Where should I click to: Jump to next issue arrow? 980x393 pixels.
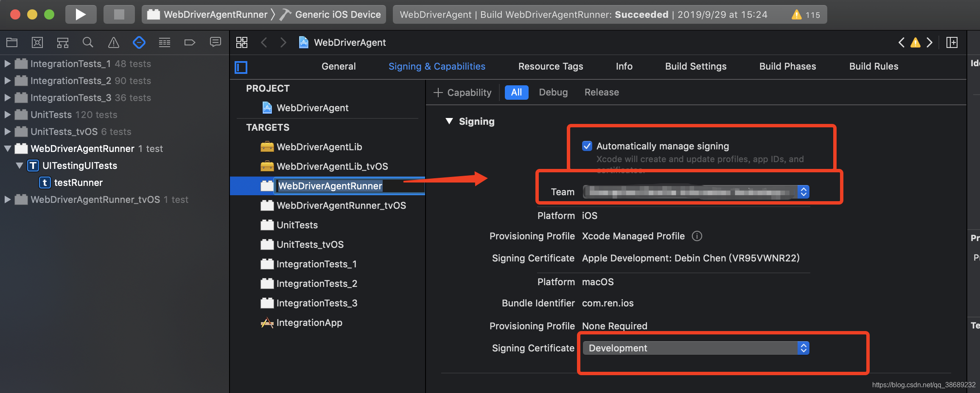pos(930,42)
